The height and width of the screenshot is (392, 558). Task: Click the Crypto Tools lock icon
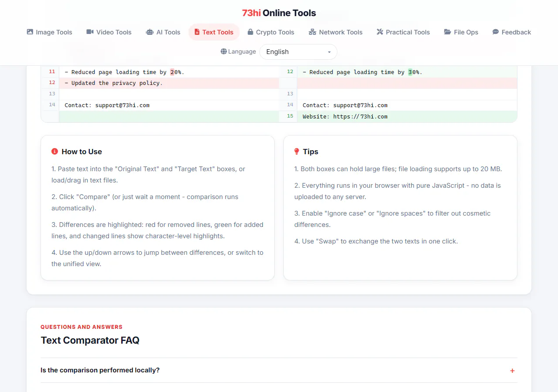point(250,32)
